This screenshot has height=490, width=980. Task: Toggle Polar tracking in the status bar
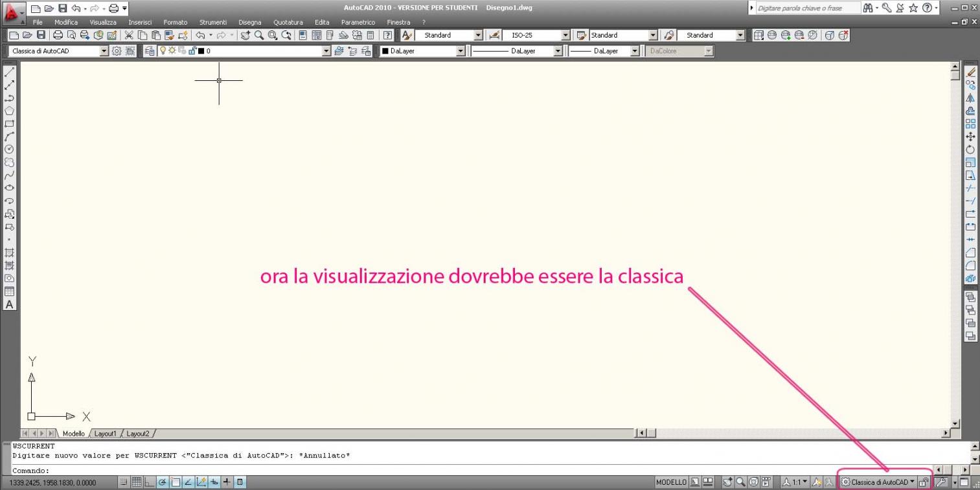point(161,482)
